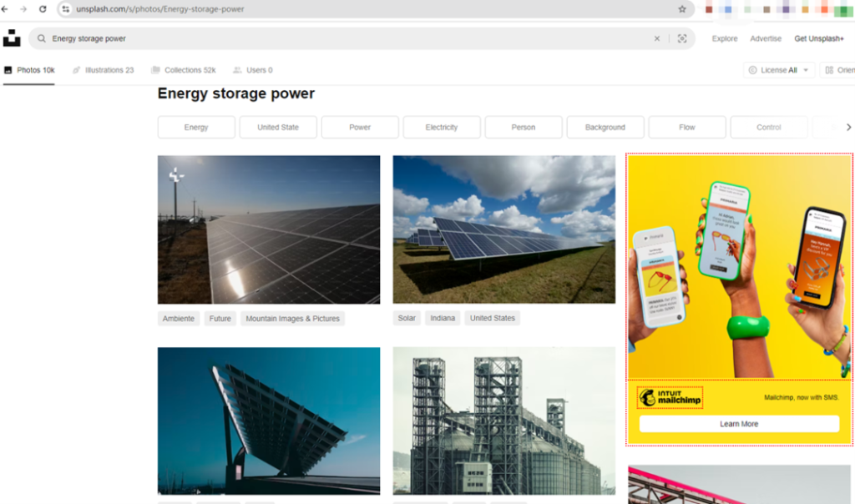
Task: Focus the Energy storage power search field
Action: (334, 38)
